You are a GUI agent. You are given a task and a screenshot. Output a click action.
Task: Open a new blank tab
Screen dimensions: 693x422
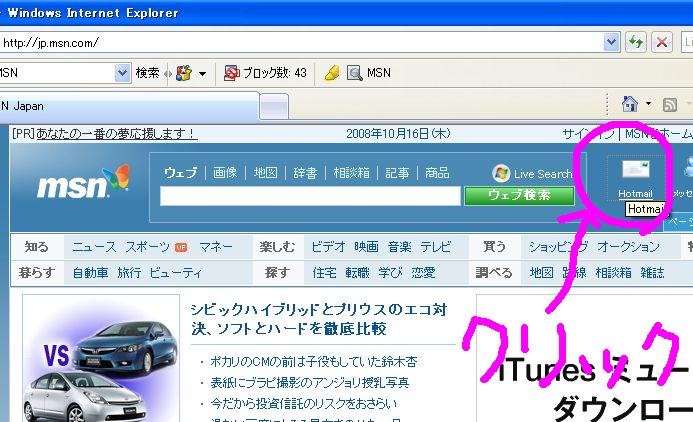click(x=274, y=106)
